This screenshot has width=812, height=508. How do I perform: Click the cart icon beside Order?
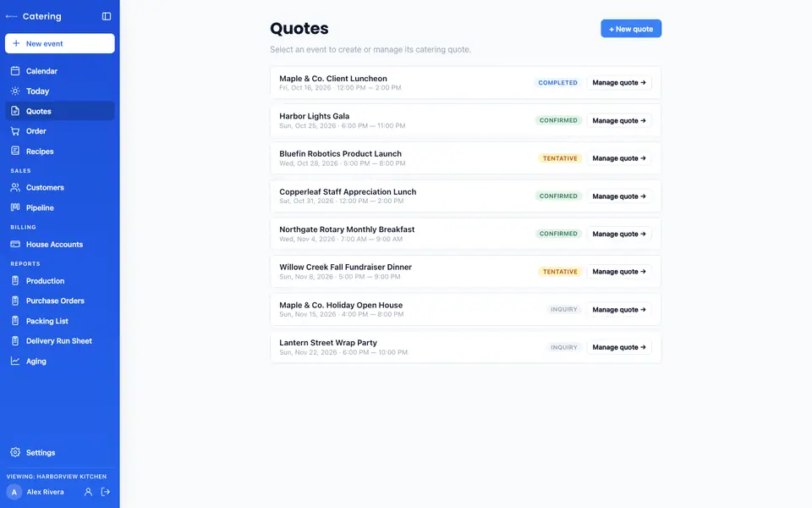15,131
